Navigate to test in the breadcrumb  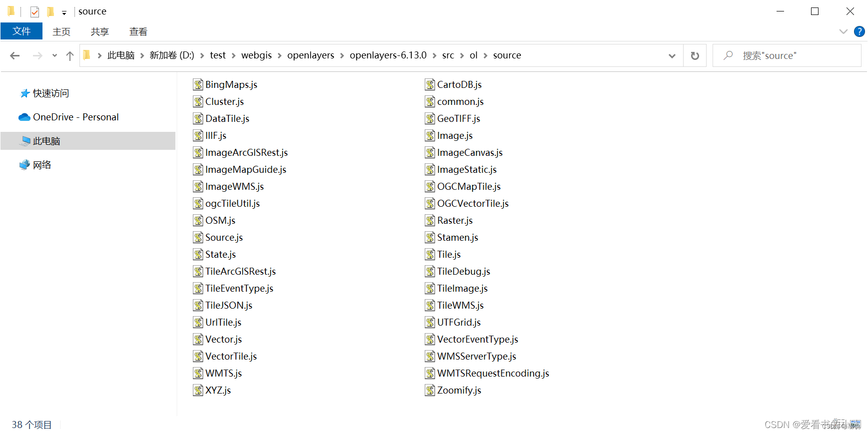pos(218,55)
